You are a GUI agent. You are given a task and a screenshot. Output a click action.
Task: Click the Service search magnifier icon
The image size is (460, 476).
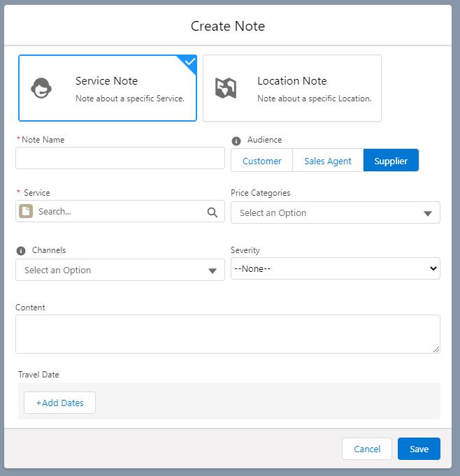pyautogui.click(x=213, y=212)
